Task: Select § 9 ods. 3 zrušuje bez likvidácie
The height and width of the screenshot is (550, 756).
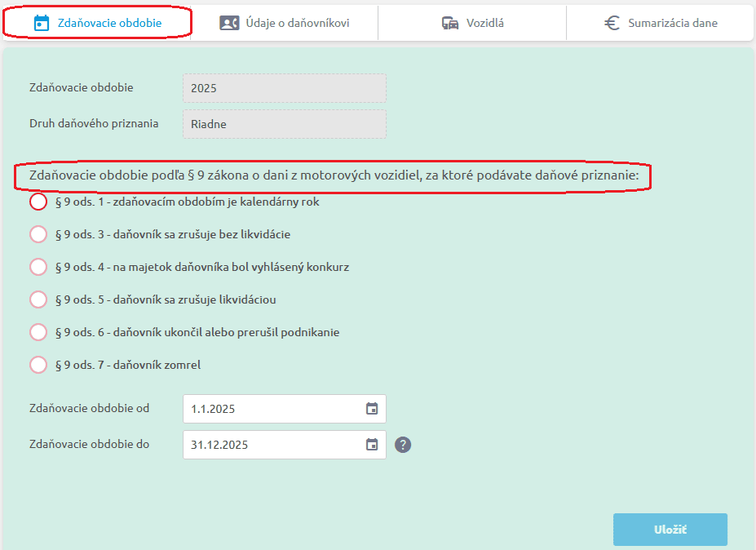Action: coord(38,234)
